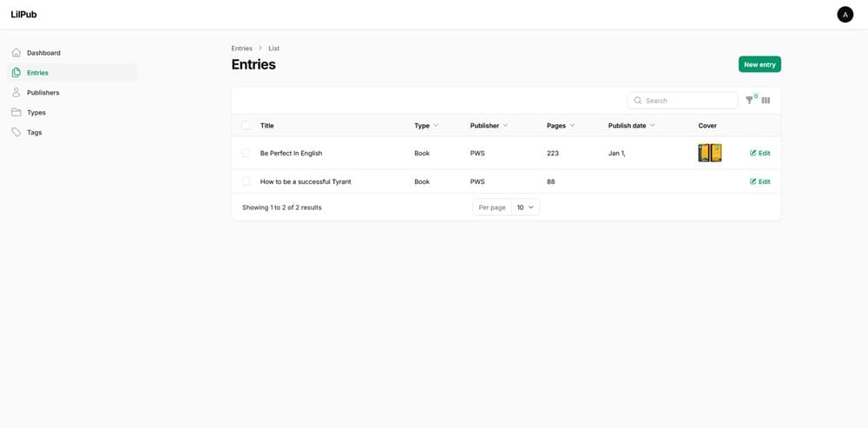Click the user avatar in top bar
This screenshot has width=868, height=428.
(845, 15)
